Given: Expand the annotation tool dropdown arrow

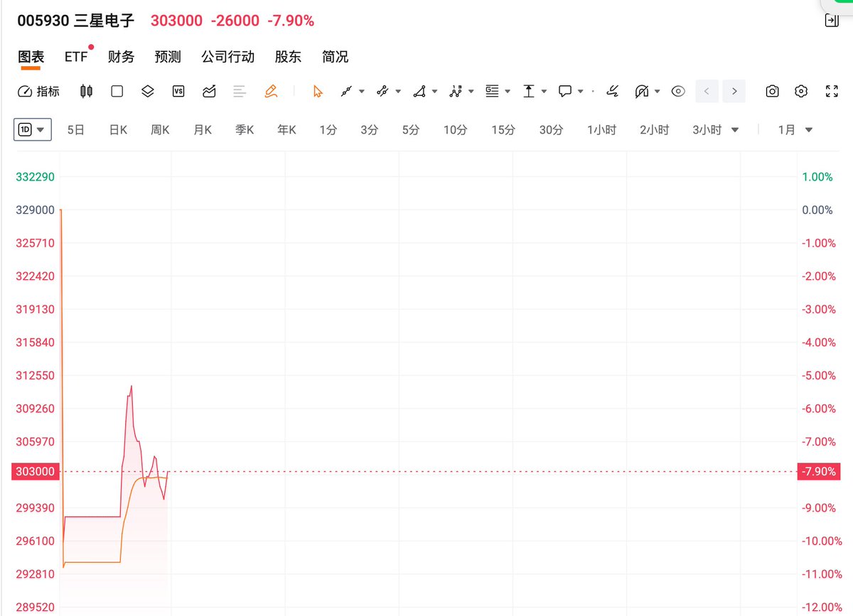Looking at the screenshot, I should coord(581,91).
